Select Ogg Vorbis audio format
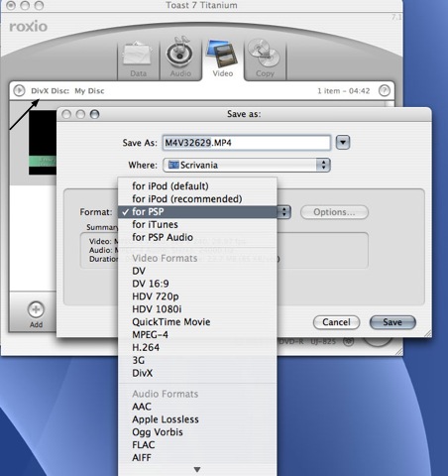The image size is (448, 476). (x=197, y=432)
